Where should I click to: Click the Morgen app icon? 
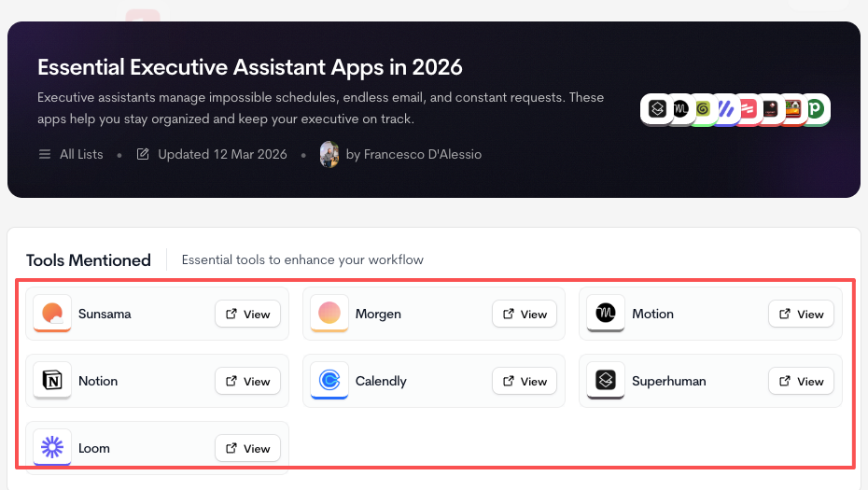329,314
